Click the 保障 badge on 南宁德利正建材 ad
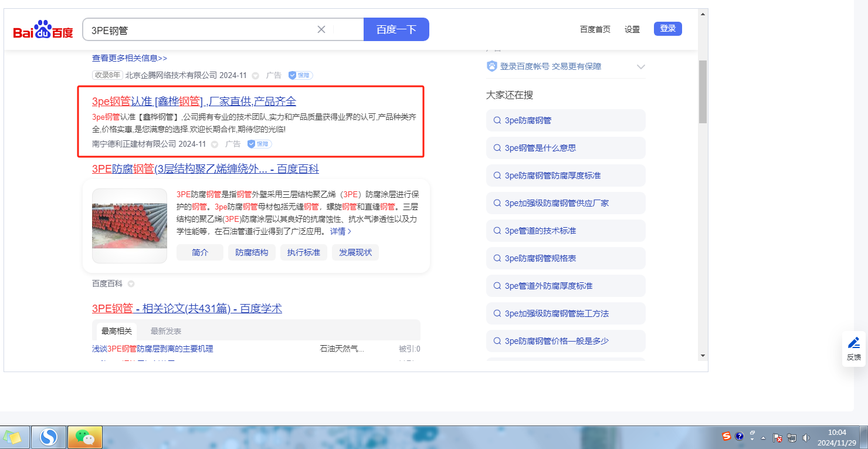 pos(259,144)
